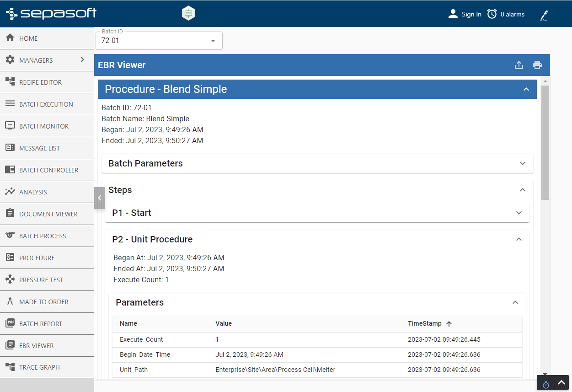
Task: Click the EBR Viewer vertical scrollbar thumb
Action: pos(545,142)
